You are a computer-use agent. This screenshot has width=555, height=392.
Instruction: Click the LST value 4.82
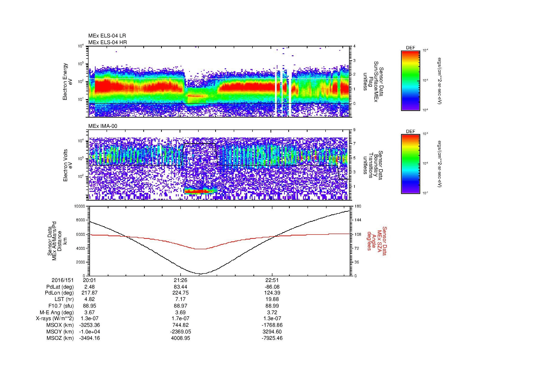pos(89,299)
